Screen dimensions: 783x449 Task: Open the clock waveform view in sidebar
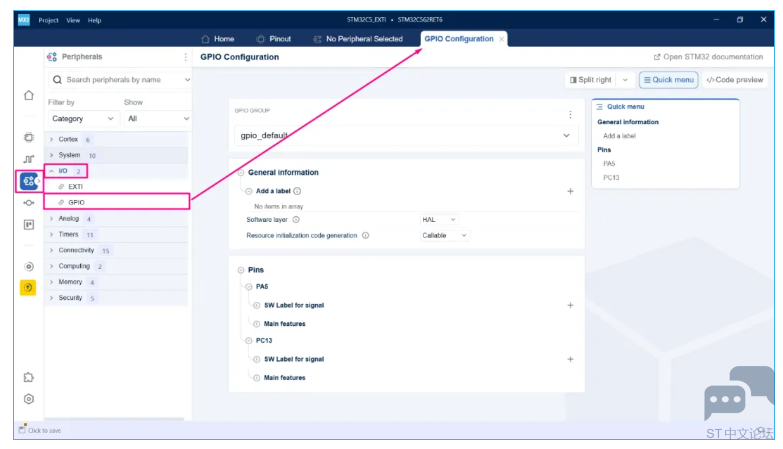coord(29,159)
